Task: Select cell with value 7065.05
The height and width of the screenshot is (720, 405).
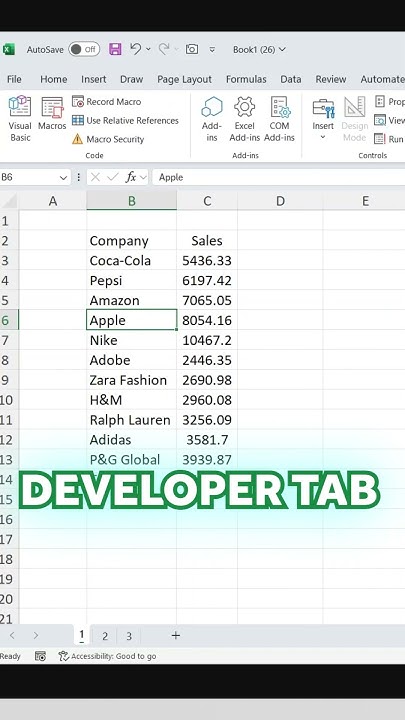Action: (x=207, y=300)
